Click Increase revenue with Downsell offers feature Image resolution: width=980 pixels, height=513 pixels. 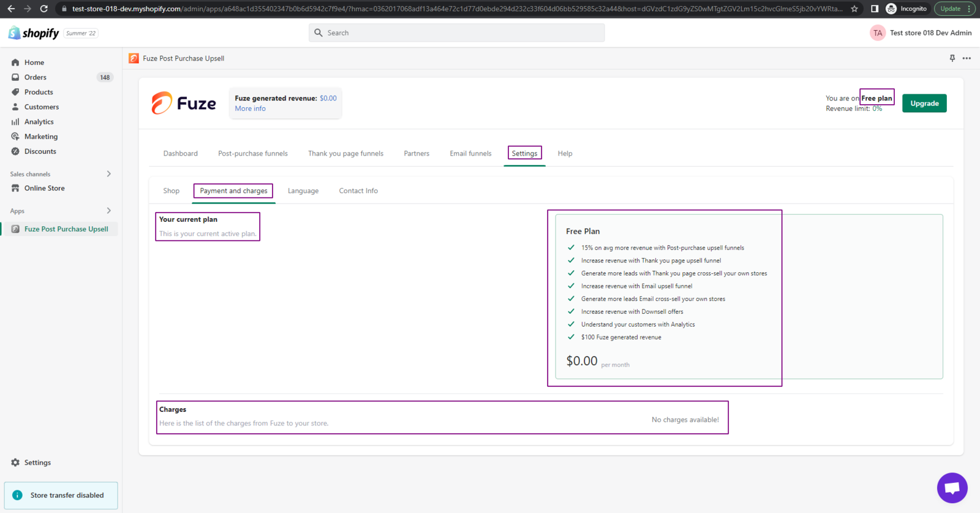point(632,311)
